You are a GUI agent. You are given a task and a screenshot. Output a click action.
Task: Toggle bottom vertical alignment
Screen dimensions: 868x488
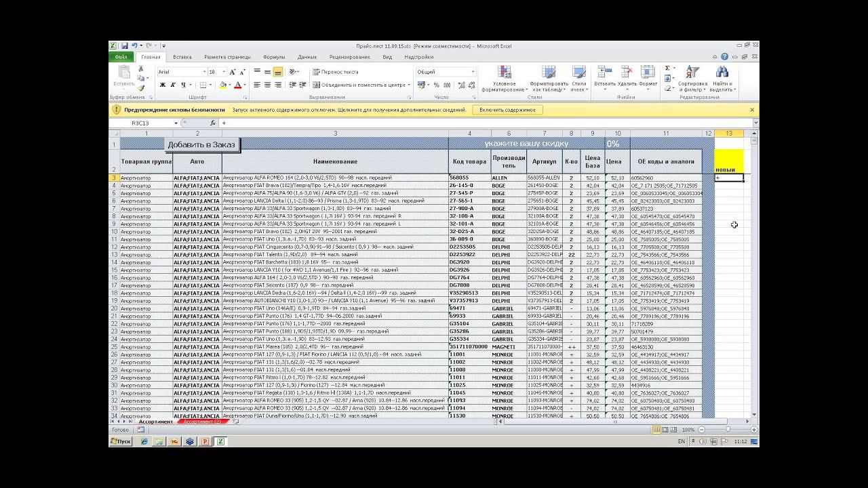click(x=278, y=72)
